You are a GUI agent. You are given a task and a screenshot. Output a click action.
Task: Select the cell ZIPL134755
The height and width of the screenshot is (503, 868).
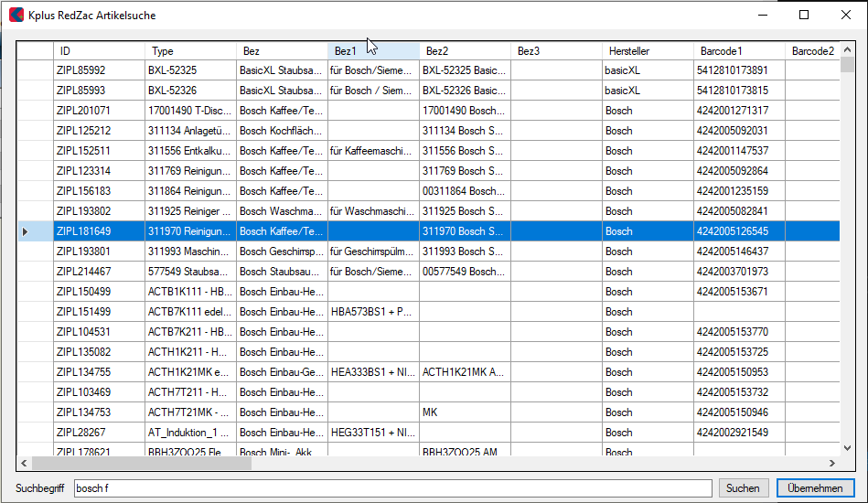tap(99, 372)
